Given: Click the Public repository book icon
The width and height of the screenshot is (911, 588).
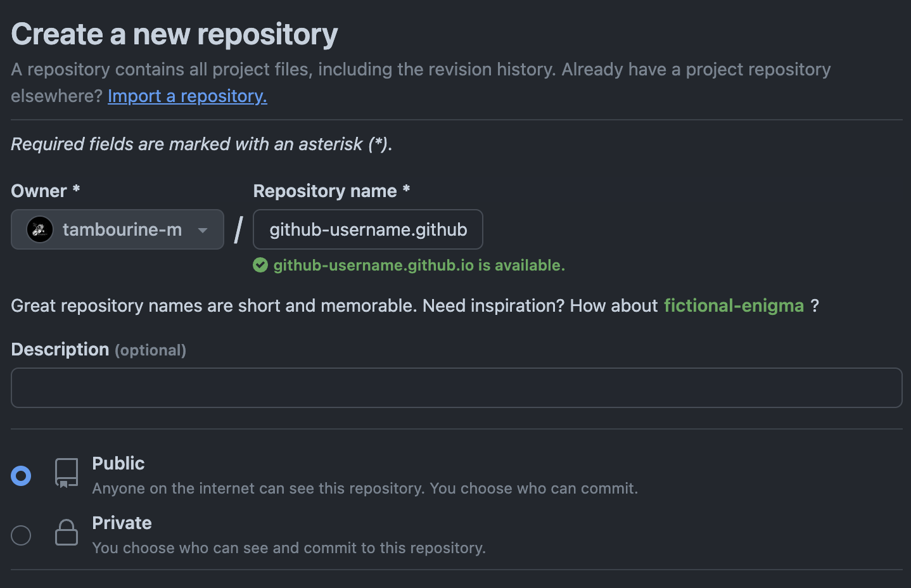Looking at the screenshot, I should [x=66, y=473].
